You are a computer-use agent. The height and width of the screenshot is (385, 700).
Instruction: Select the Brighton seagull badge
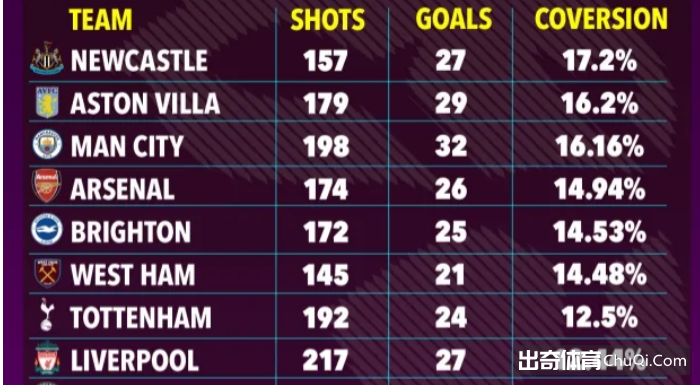coord(47,230)
